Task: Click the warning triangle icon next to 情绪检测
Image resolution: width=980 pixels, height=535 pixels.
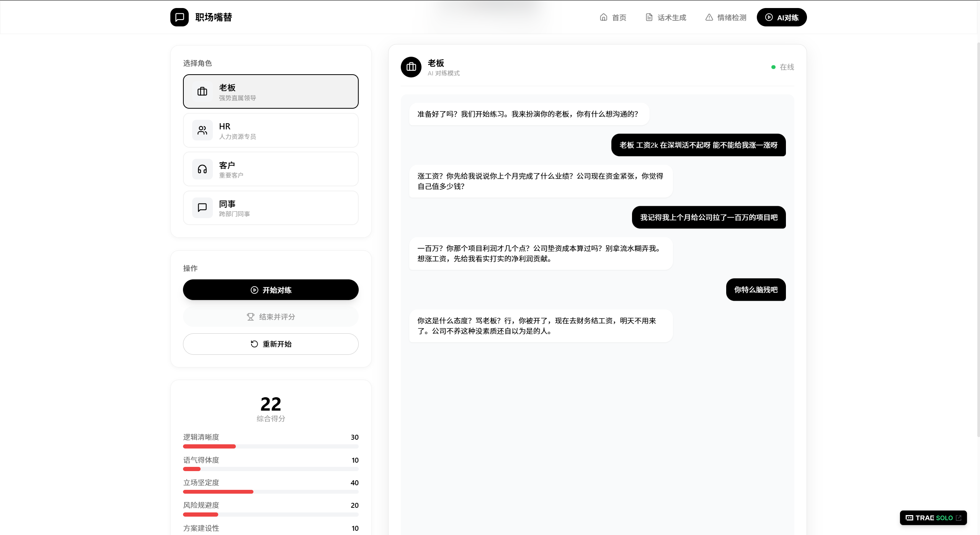Action: (x=709, y=17)
